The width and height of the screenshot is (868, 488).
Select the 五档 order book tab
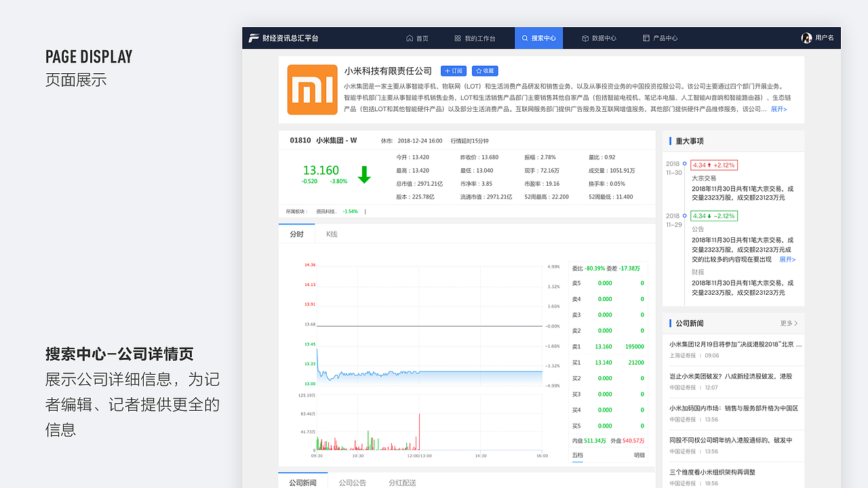pyautogui.click(x=577, y=455)
